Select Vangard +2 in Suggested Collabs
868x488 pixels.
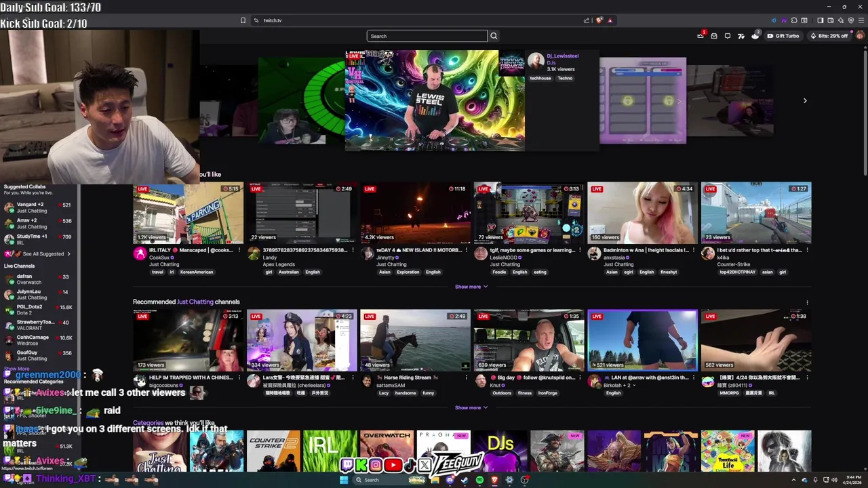[x=37, y=207]
